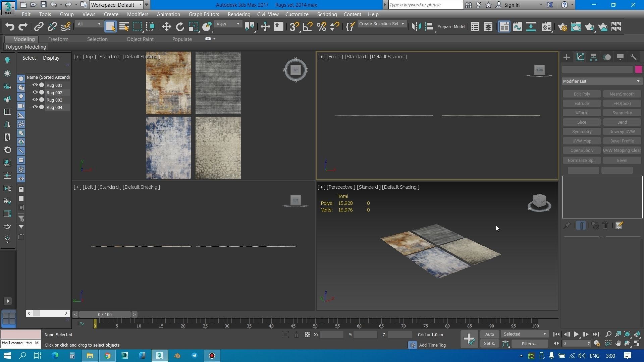This screenshot has width=644, height=362.
Task: Open the Rendering menu
Action: 239,14
